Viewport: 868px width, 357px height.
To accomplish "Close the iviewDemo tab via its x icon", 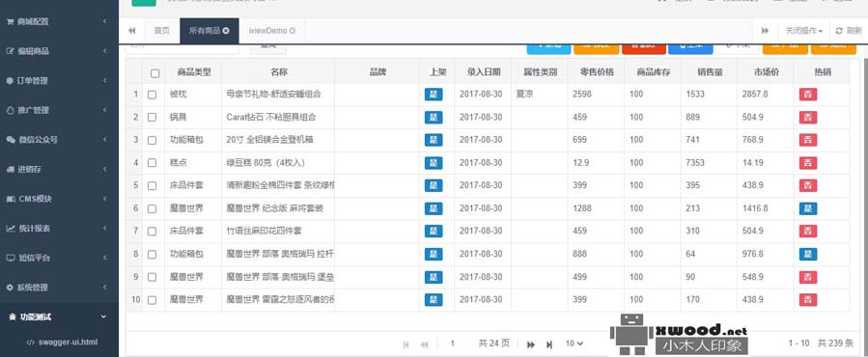I will point(293,31).
